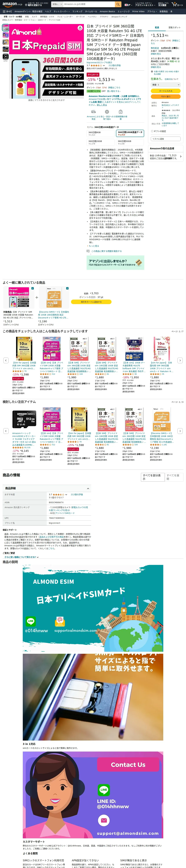186x868 pixels.
Task: Open the 数量 quantity dropdown
Action: pyautogui.click(x=165, y=85)
